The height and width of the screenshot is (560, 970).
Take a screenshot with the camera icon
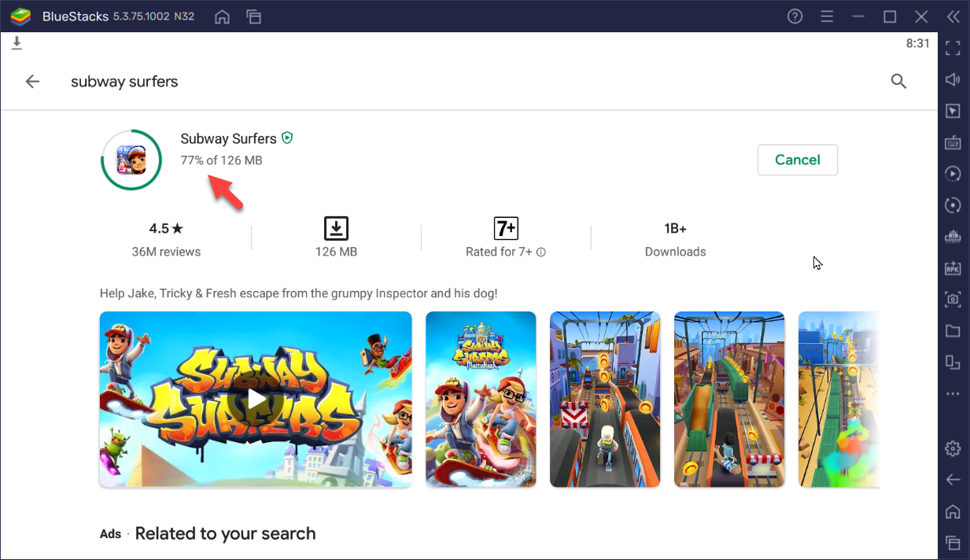pos(953,299)
